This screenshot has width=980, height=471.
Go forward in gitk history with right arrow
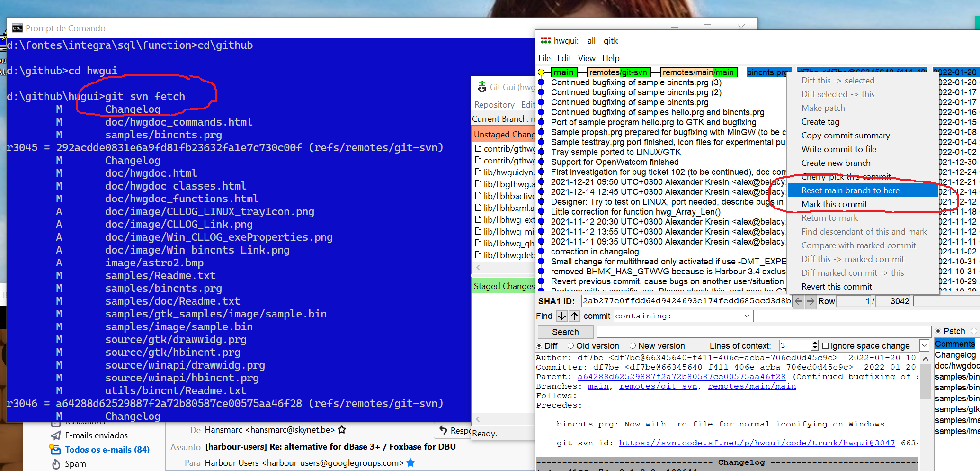[x=811, y=301]
